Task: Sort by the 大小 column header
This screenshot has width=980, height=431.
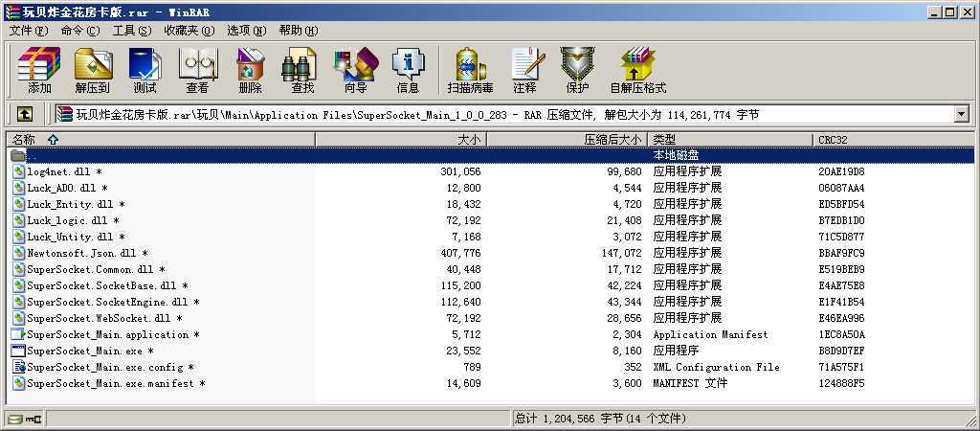Action: pos(401,140)
